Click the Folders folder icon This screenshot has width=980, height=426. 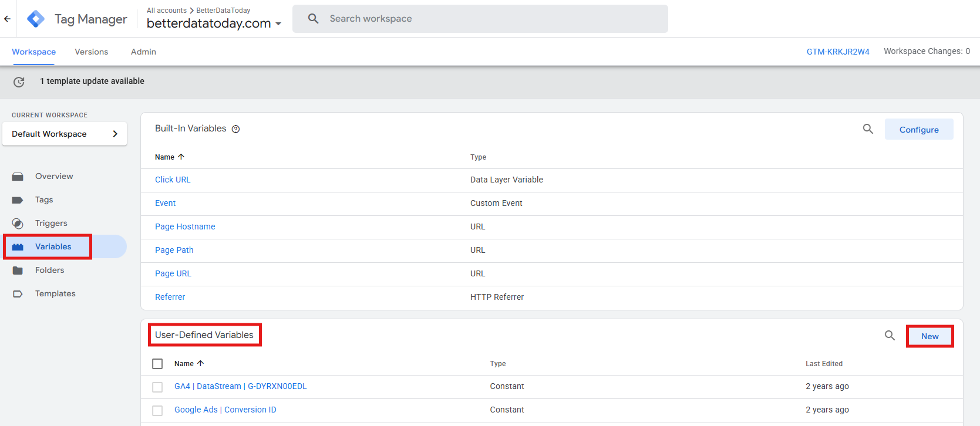(18, 271)
